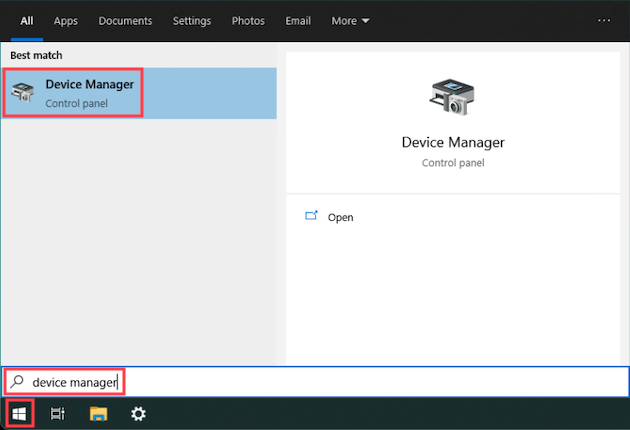Click inside the search text field

point(300,382)
